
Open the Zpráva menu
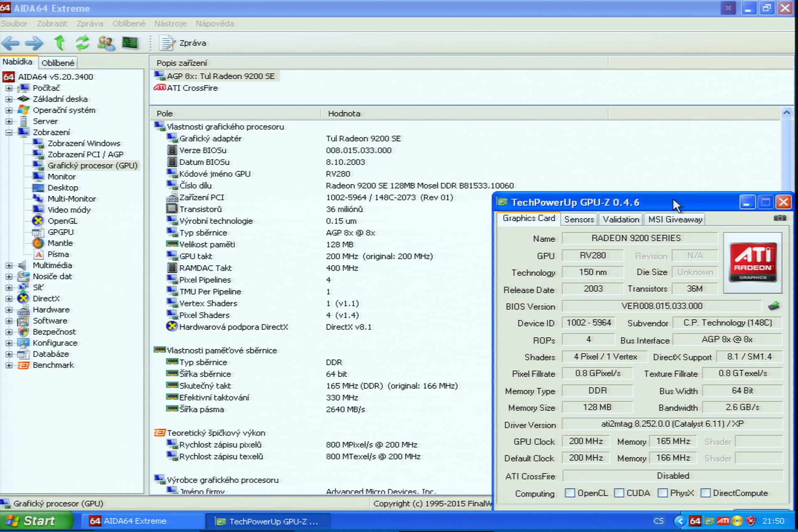tap(90, 24)
